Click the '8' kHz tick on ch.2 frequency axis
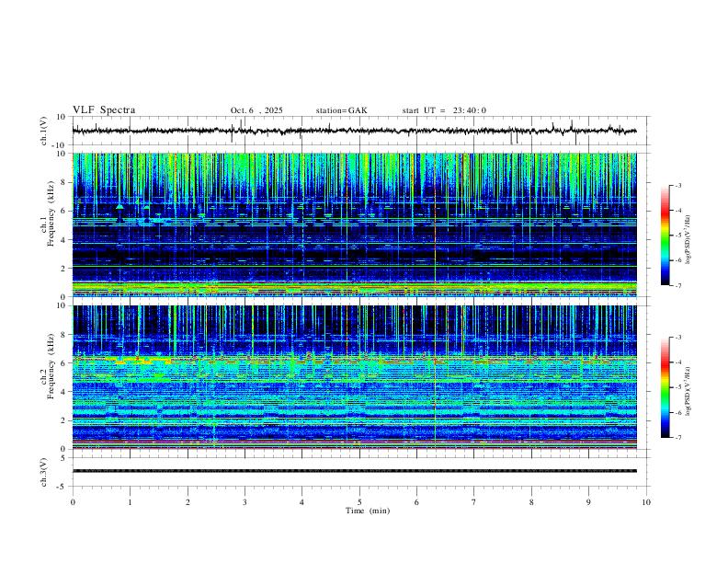728x563 pixels. tap(64, 335)
